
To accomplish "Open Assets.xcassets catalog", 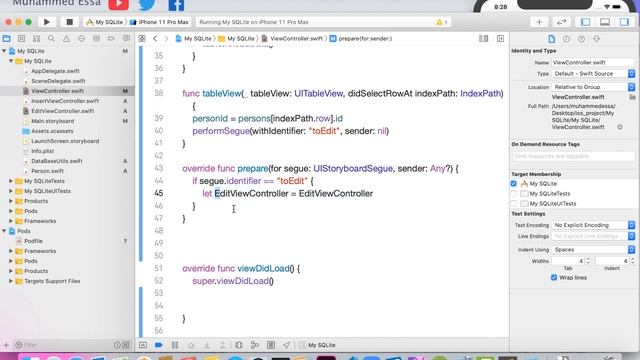I will coord(52,131).
